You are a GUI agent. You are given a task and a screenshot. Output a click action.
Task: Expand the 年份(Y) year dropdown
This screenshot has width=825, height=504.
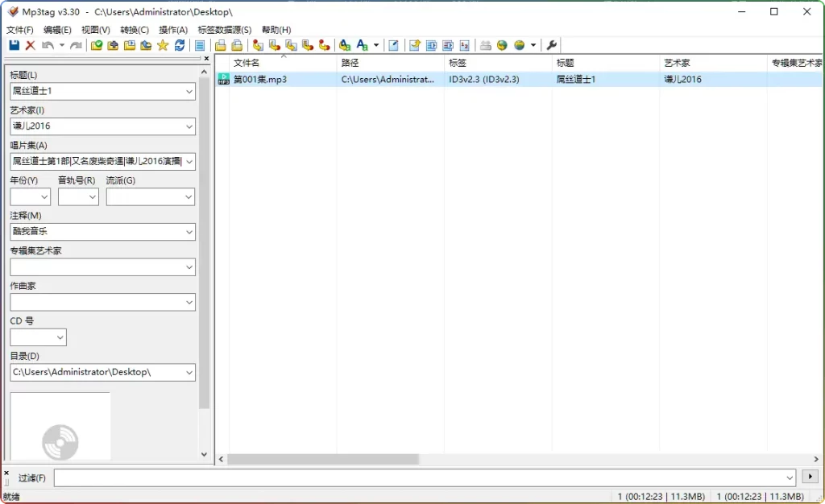coord(44,197)
